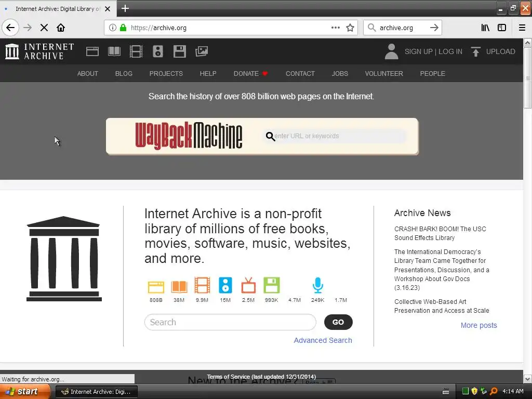Click the browser search box with archive.org
Image resolution: width=532 pixels, height=399 pixels.
402,28
